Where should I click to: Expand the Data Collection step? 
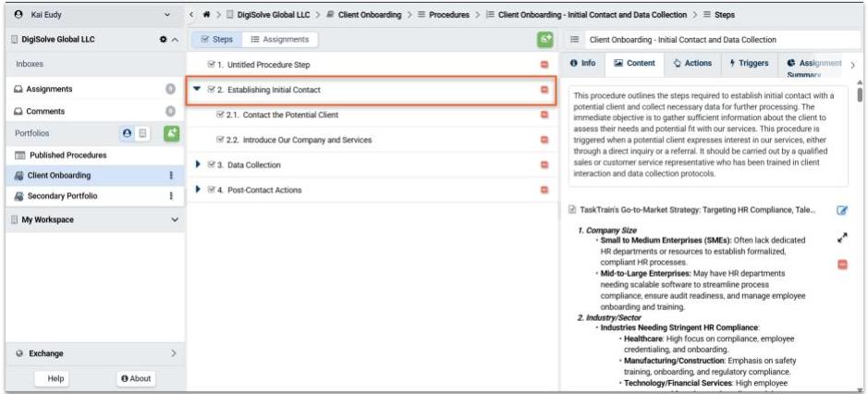click(198, 165)
